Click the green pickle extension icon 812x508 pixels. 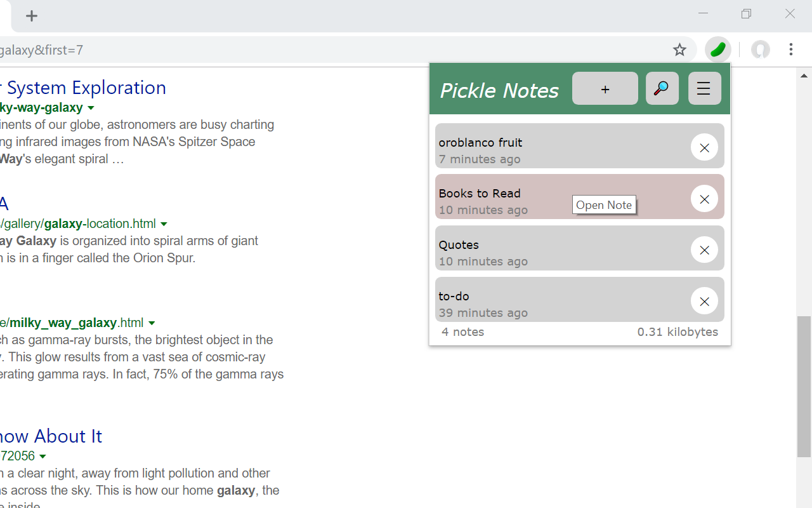point(717,50)
